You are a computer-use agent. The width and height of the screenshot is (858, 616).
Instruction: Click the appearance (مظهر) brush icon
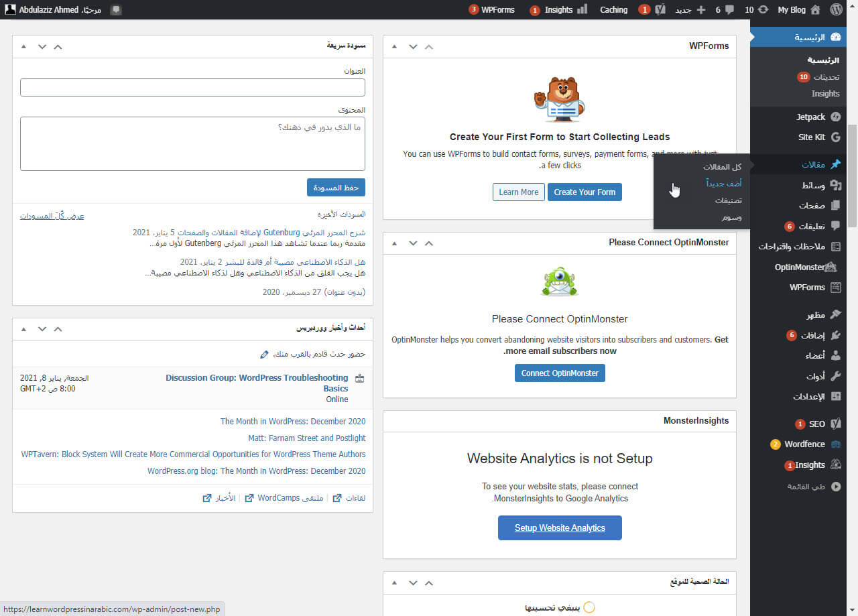(x=835, y=314)
